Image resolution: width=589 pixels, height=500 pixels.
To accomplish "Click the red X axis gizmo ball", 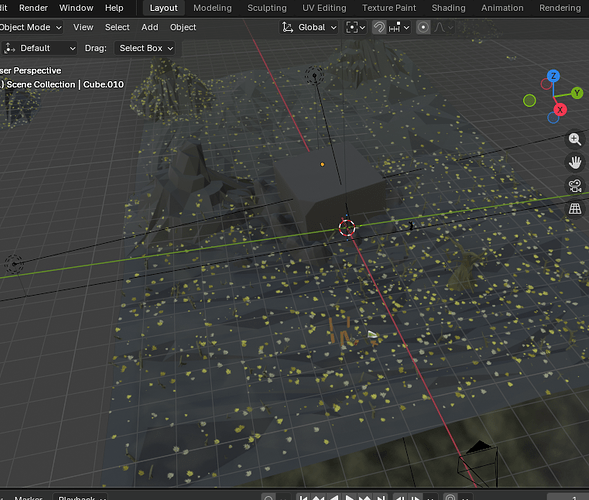I will point(560,110).
